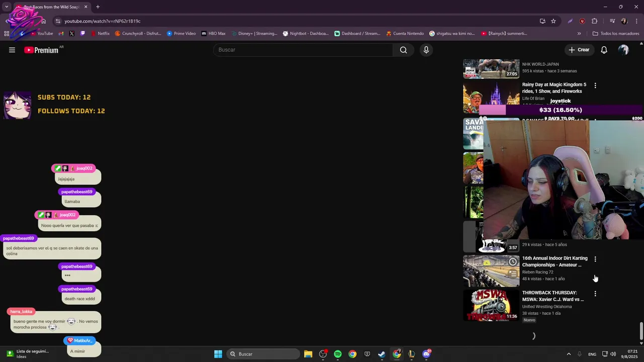Image resolution: width=644 pixels, height=362 pixels.
Task: Open the X bookmark icon
Action: [71, 34]
